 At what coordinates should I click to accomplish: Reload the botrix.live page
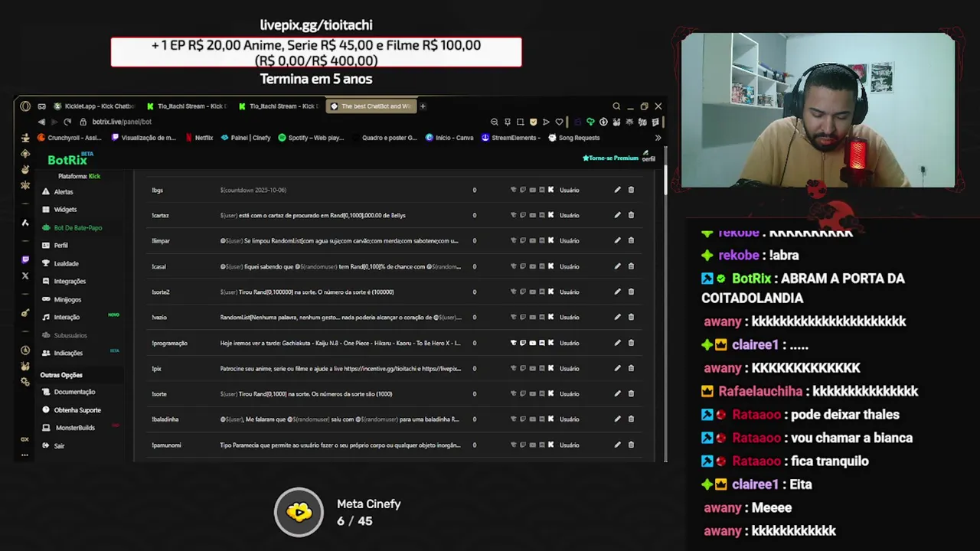(67, 122)
